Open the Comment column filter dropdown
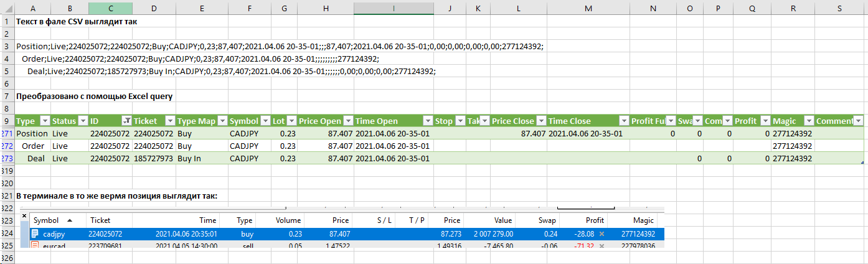This screenshot has width=868, height=264. coord(859,121)
